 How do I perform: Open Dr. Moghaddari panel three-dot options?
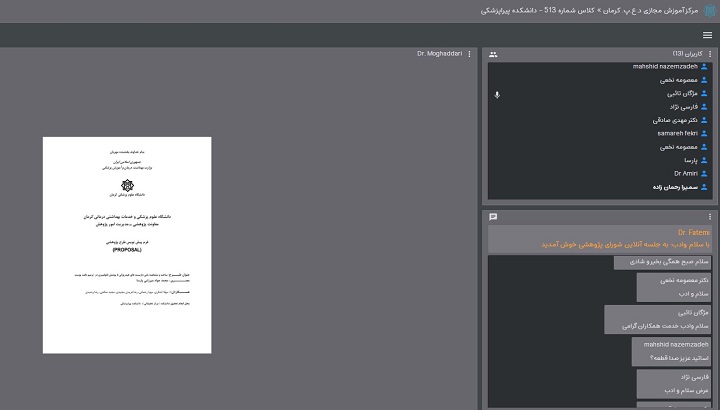pyautogui.click(x=469, y=54)
